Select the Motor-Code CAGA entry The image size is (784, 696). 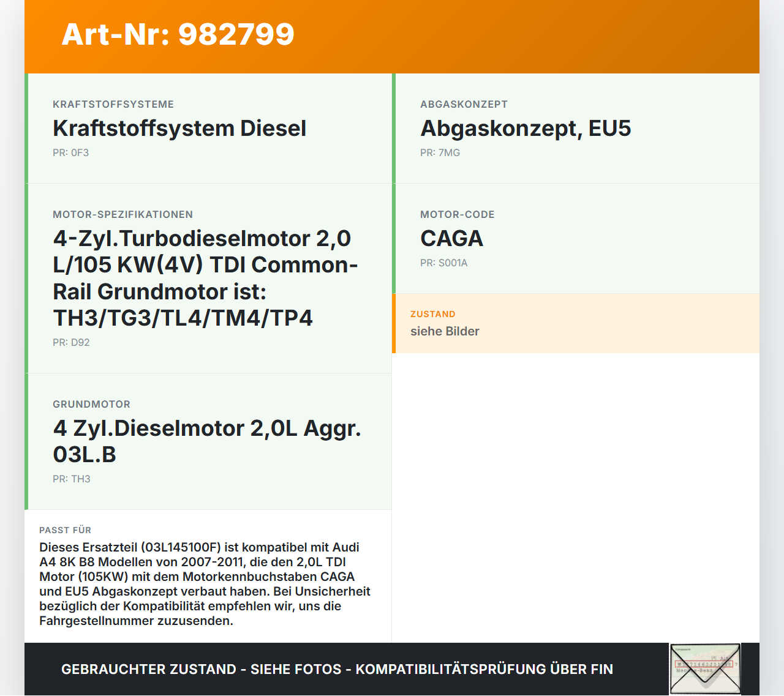tap(451, 238)
